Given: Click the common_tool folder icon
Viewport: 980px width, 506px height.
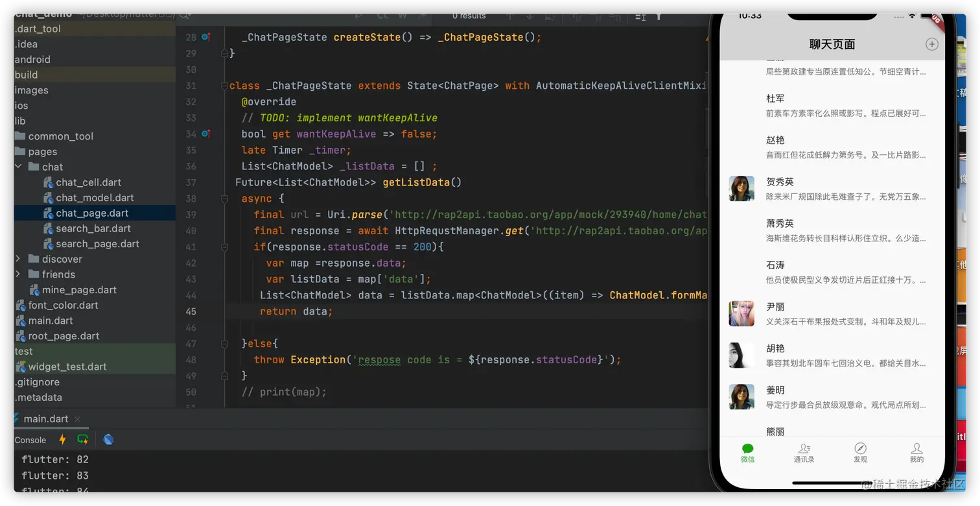Looking at the screenshot, I should [19, 136].
